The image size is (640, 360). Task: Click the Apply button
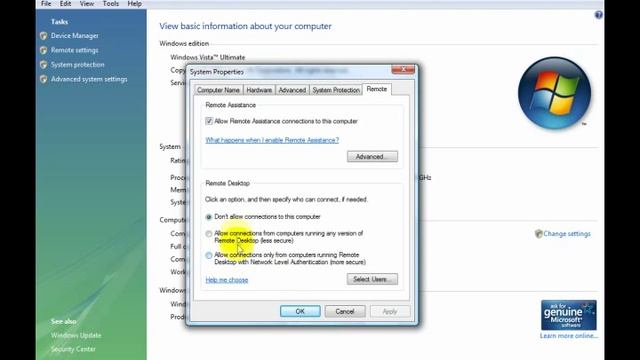coord(390,311)
